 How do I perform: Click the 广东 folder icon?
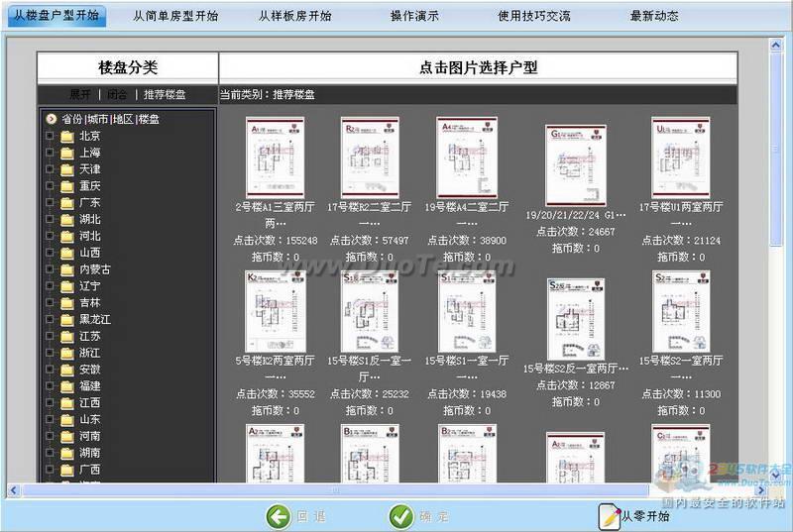(x=67, y=202)
